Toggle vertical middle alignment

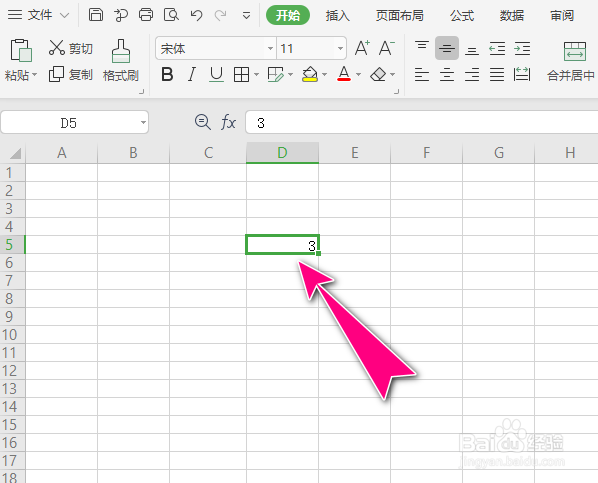point(447,48)
